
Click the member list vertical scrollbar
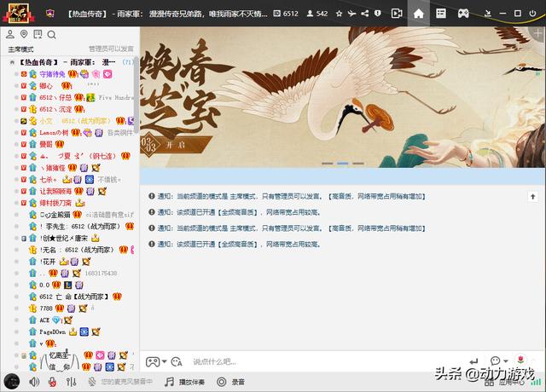(136, 94)
